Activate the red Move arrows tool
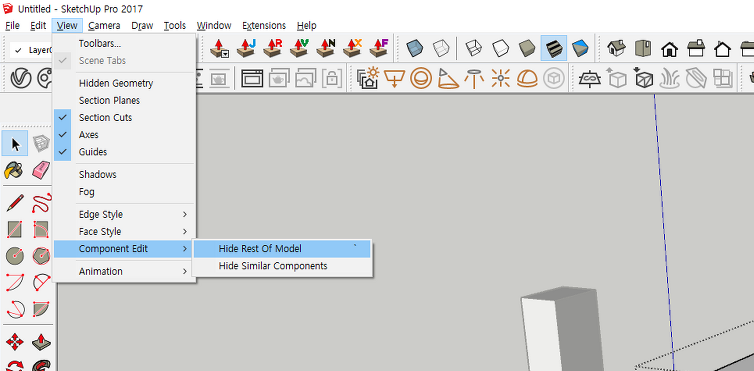Screen dimensions: 754x371 tap(14, 343)
